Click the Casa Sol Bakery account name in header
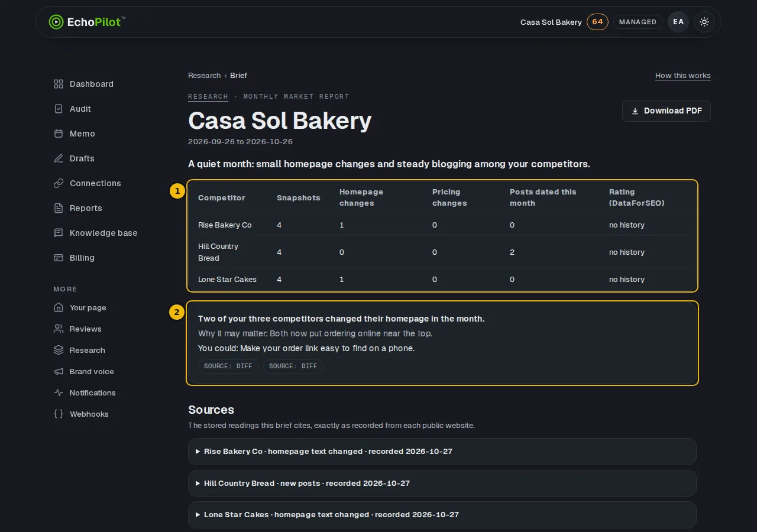Image resolution: width=757 pixels, height=532 pixels. tap(551, 22)
